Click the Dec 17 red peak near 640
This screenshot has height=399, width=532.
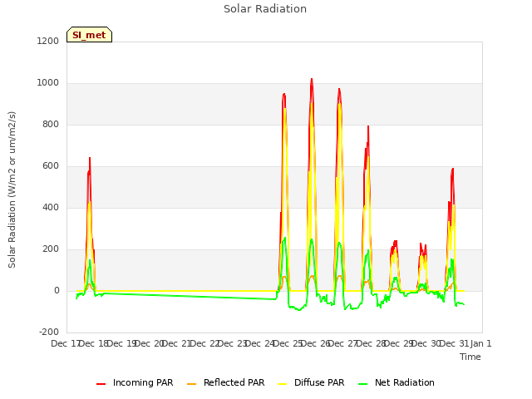[90, 158]
